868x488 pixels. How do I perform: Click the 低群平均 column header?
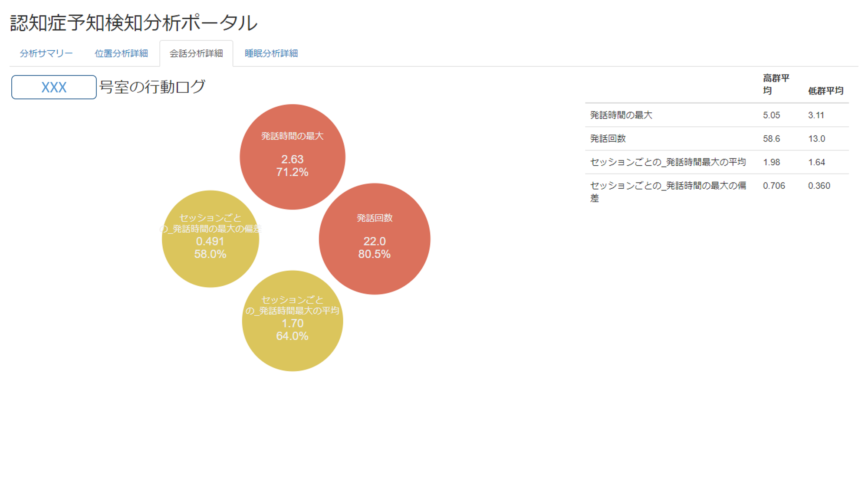pyautogui.click(x=825, y=91)
